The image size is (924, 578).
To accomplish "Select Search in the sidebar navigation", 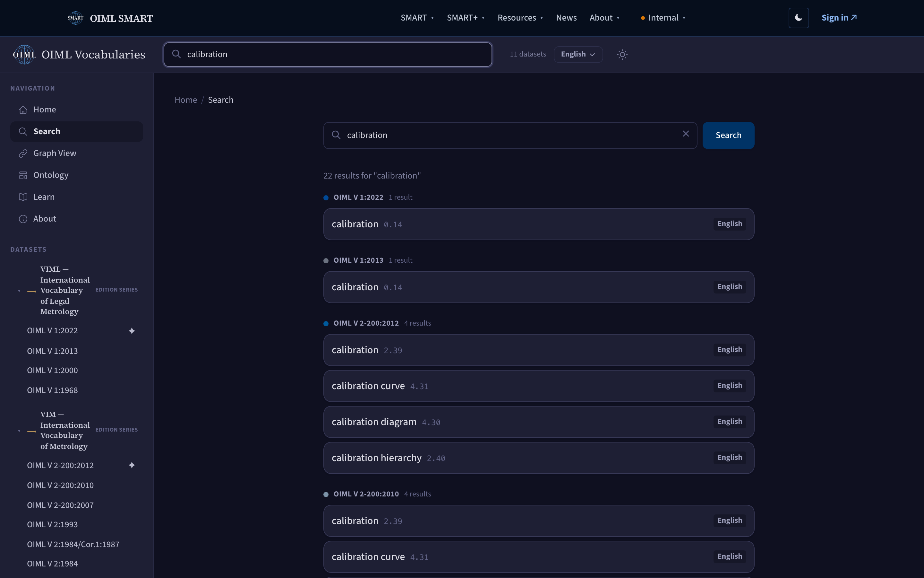I will click(x=77, y=132).
